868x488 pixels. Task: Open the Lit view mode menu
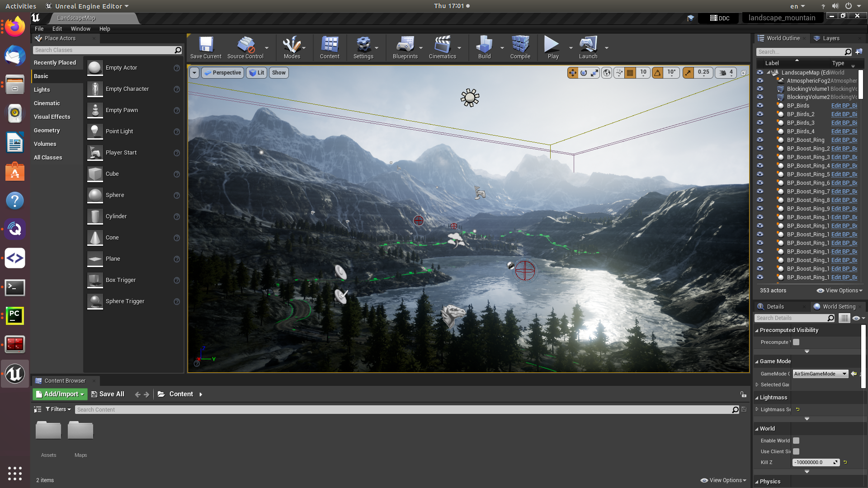click(x=257, y=73)
